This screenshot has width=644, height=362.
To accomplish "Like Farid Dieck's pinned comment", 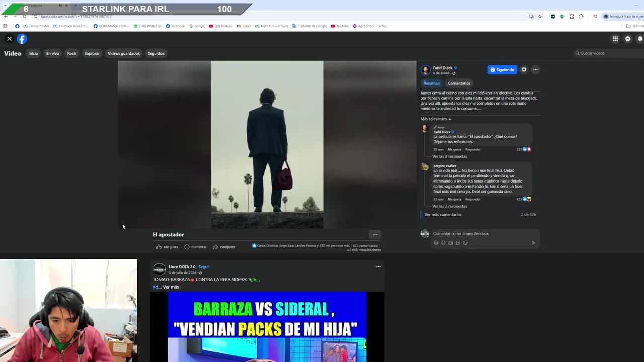I will (x=454, y=149).
